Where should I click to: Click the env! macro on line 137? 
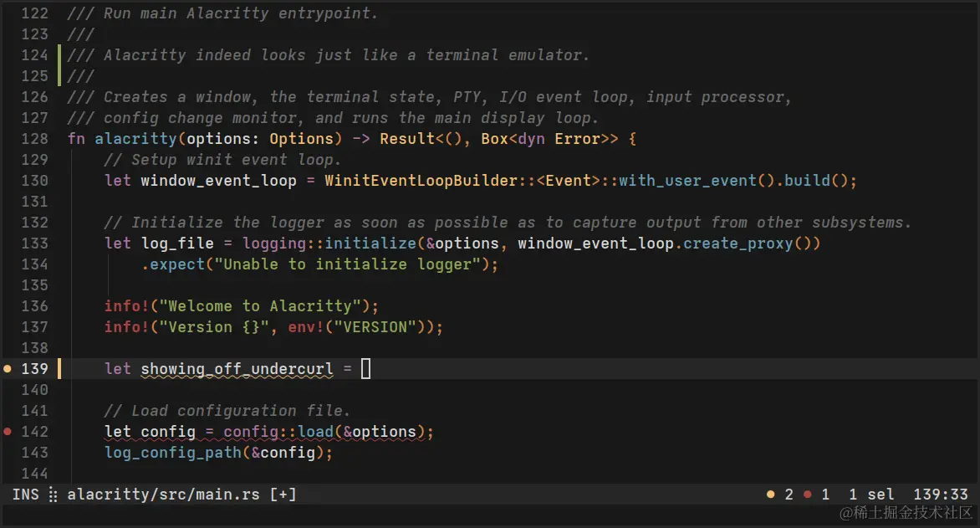point(306,326)
